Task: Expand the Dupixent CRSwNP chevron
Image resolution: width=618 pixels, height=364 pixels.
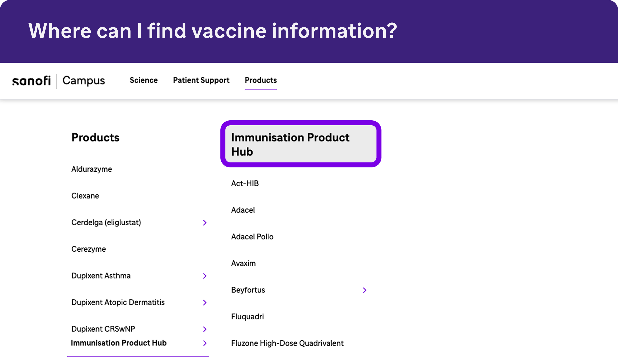Action: click(205, 329)
